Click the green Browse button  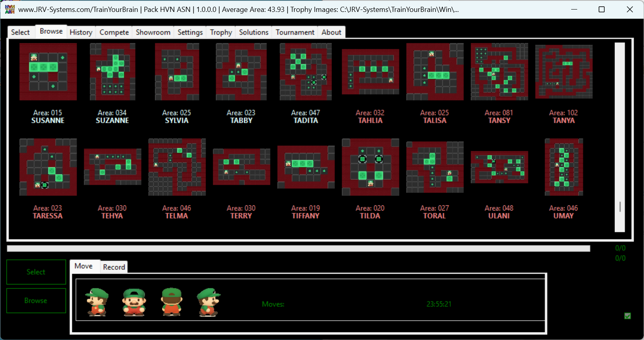point(36,301)
